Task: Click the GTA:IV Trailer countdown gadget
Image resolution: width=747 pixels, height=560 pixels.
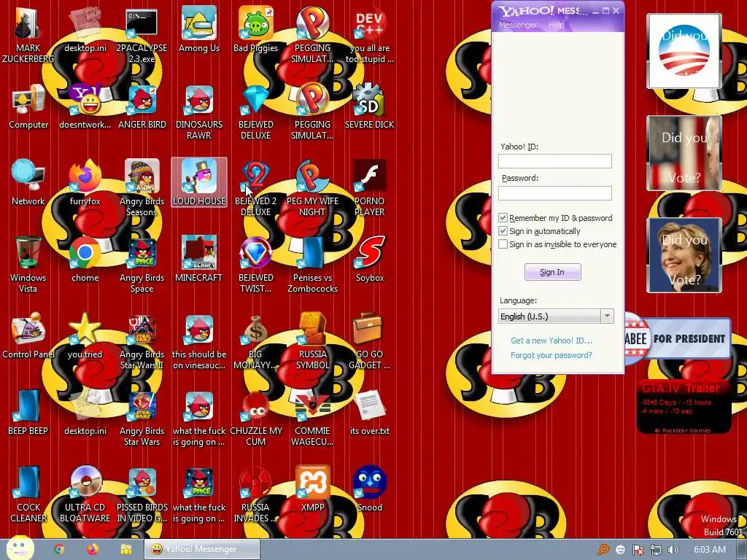Action: 684,408
